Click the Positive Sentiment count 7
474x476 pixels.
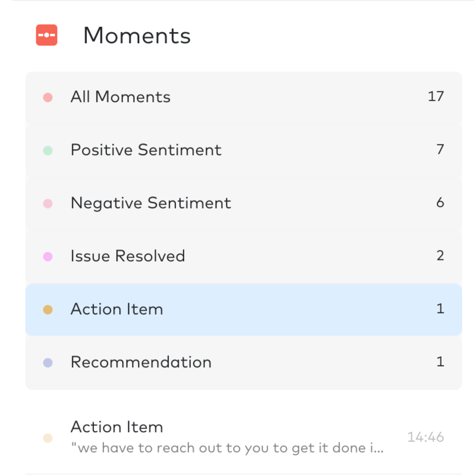[x=440, y=150]
